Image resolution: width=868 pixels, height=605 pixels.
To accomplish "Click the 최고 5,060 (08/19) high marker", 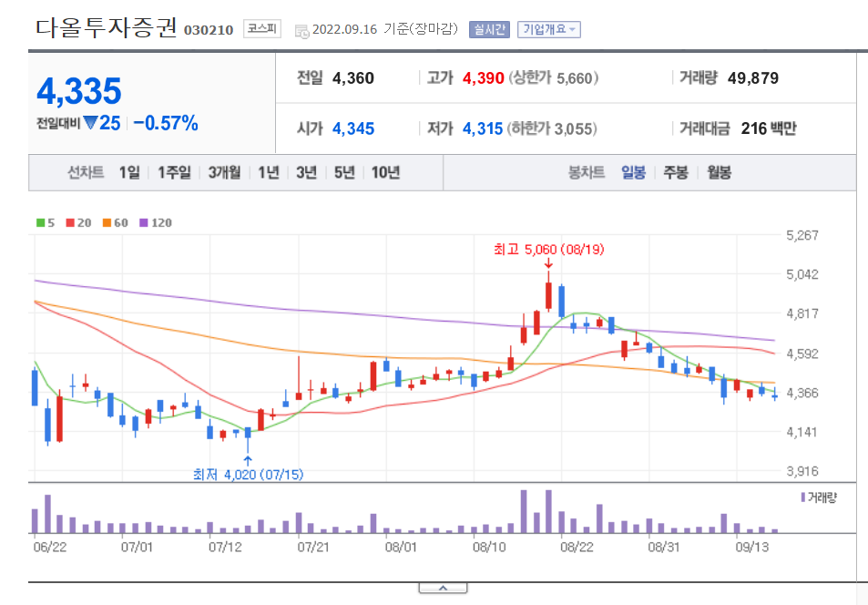I will coord(548,250).
